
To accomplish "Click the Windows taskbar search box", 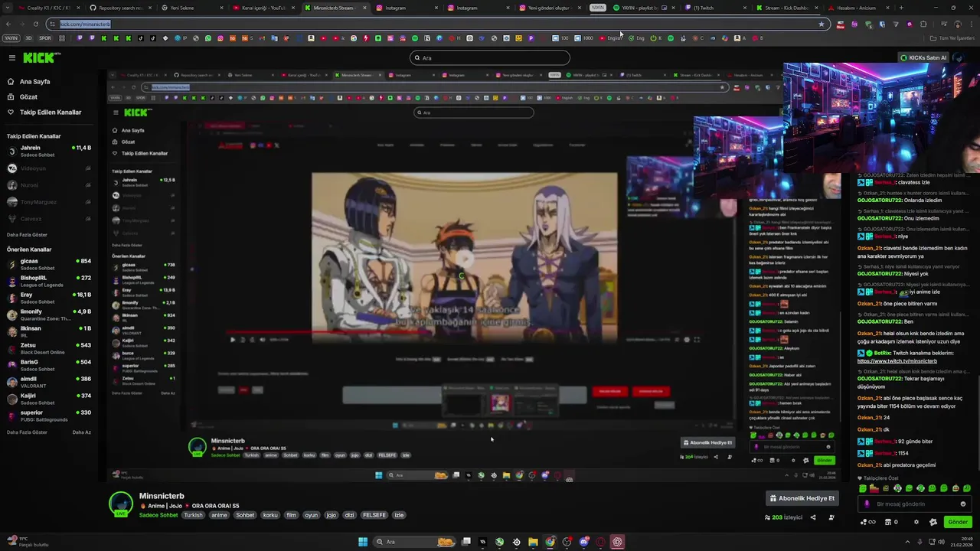I will (414, 542).
